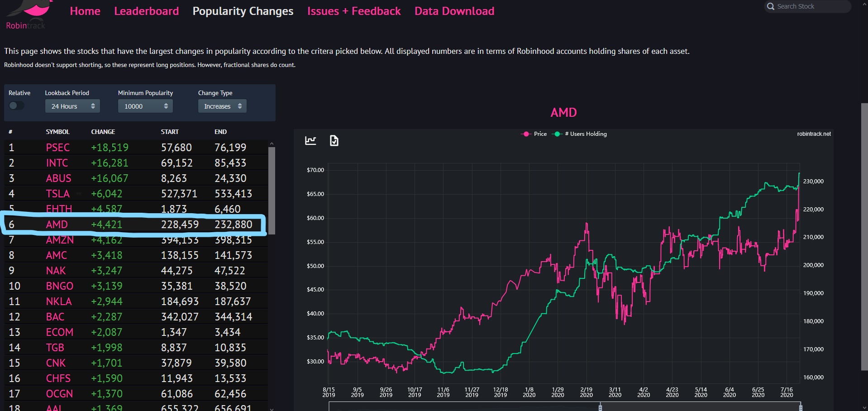This screenshot has height=411, width=868.
Task: Click the stock table vertical scrollbar thumb
Action: coord(272,190)
